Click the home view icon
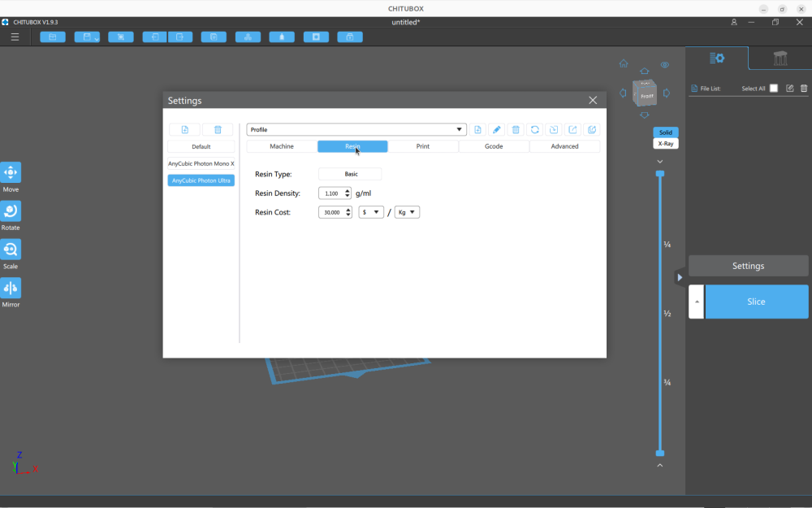This screenshot has height=508, width=812. 624,63
